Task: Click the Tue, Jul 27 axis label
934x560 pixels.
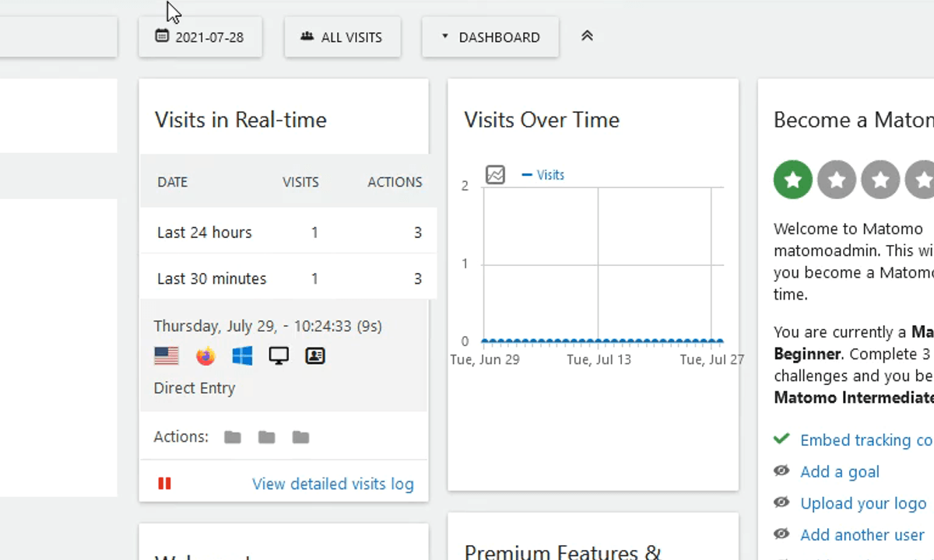Action: [711, 360]
